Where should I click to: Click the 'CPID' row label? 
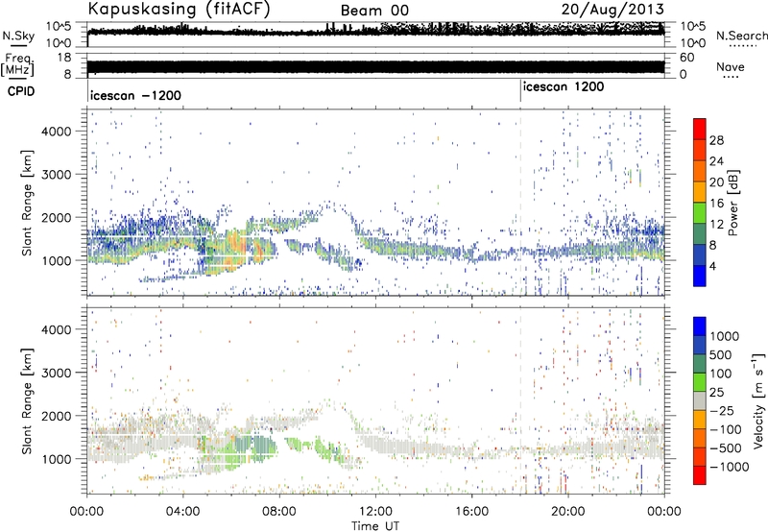coord(21,91)
